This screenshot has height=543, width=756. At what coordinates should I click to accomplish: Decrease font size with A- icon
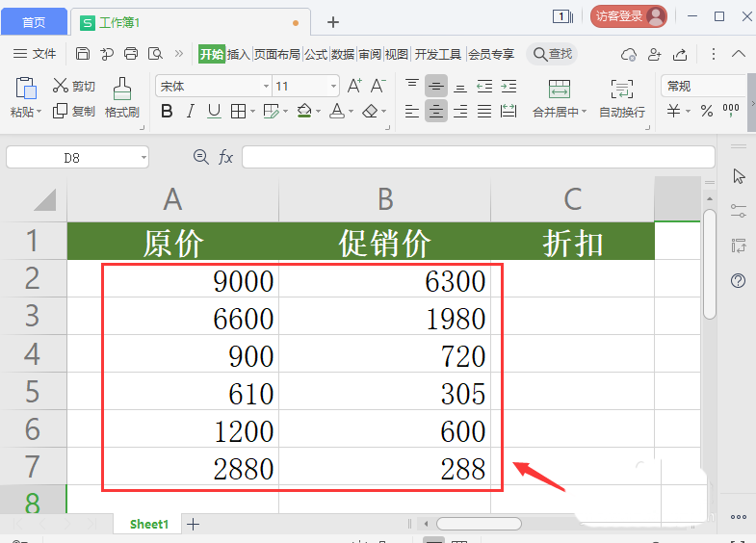click(x=378, y=86)
